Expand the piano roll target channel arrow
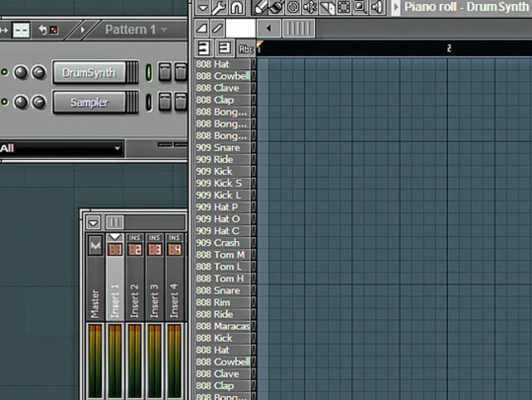The image size is (532, 400). point(396,7)
